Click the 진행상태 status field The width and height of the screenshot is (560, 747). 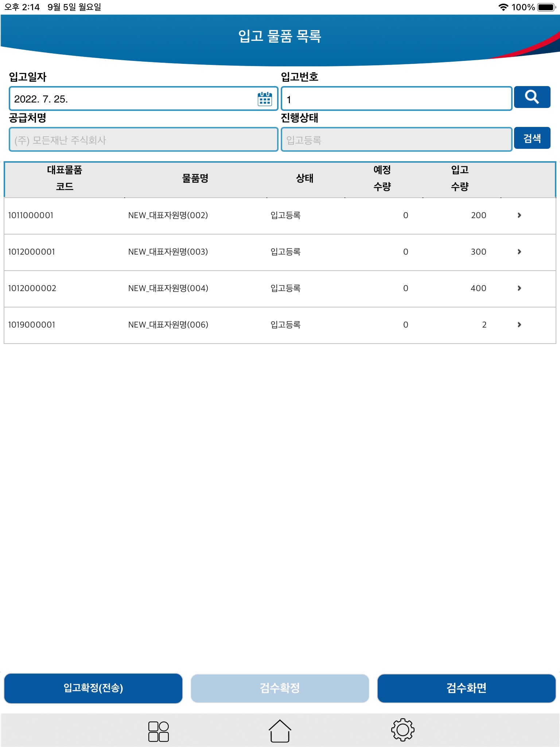[396, 139]
